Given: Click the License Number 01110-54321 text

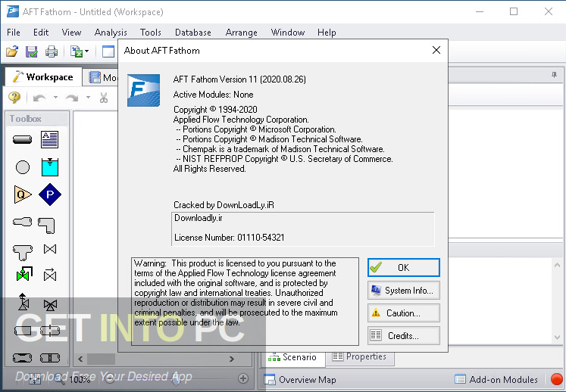Looking at the screenshot, I should coord(230,238).
